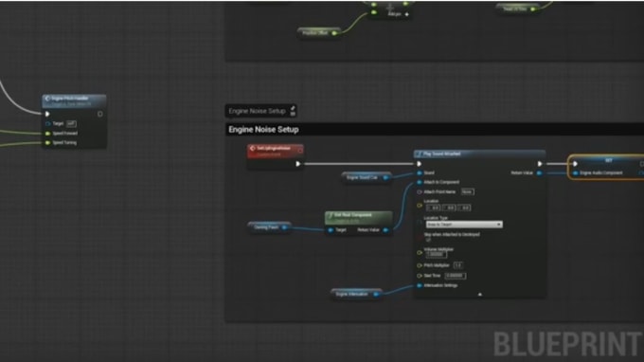Click the Location Y value field
Screen dimensions: 644x362
point(449,208)
